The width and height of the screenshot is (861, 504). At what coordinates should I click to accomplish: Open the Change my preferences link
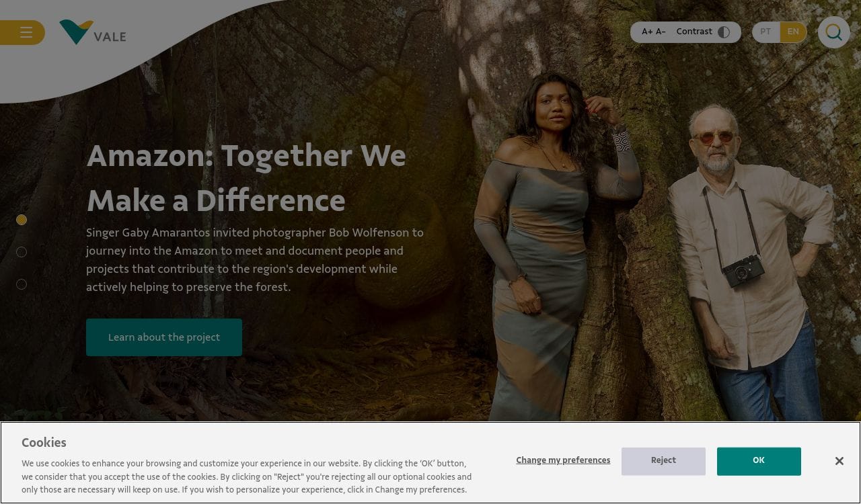[x=563, y=460]
